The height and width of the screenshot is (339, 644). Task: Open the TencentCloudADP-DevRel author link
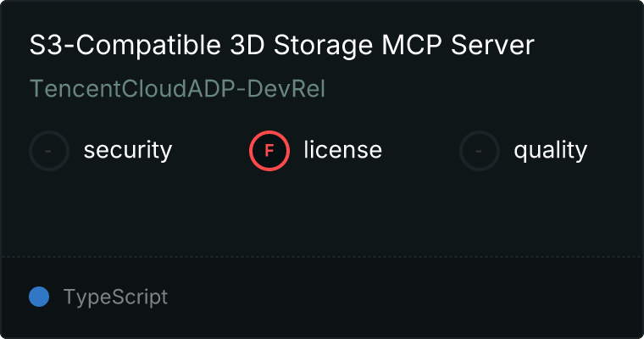tap(177, 89)
